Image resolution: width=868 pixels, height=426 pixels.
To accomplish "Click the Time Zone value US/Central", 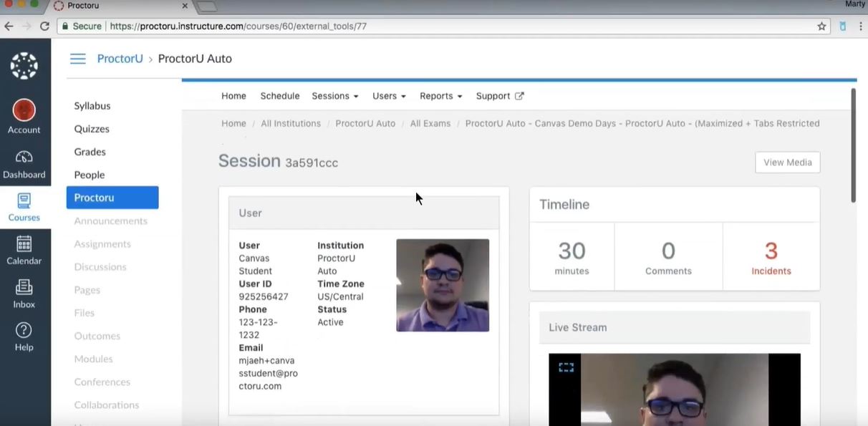I will [x=340, y=296].
